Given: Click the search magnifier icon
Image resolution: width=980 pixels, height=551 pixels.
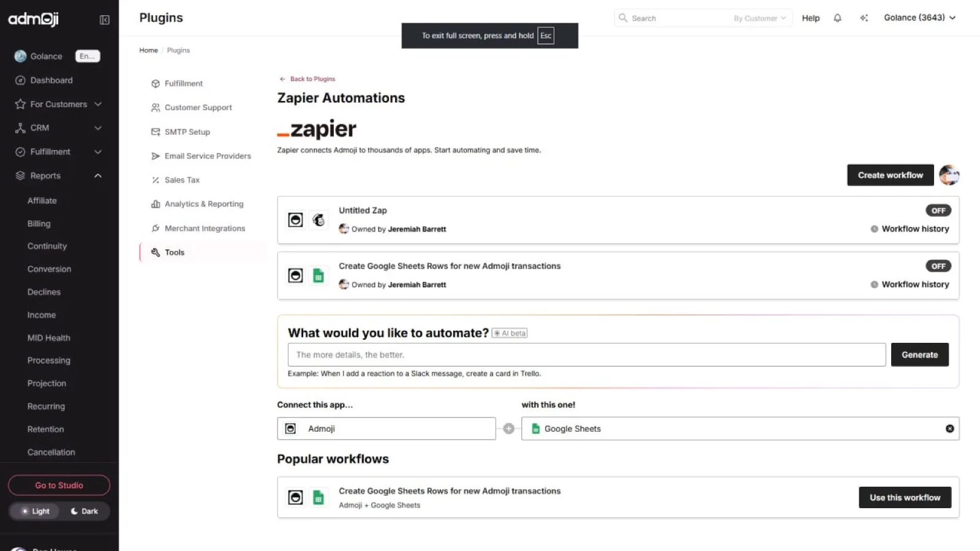Looking at the screenshot, I should [623, 18].
